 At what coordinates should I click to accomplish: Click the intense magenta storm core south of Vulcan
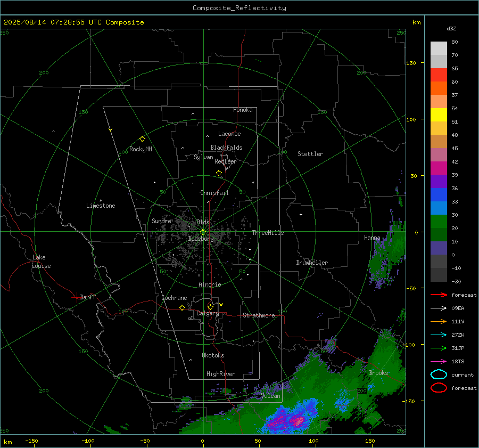299,421
